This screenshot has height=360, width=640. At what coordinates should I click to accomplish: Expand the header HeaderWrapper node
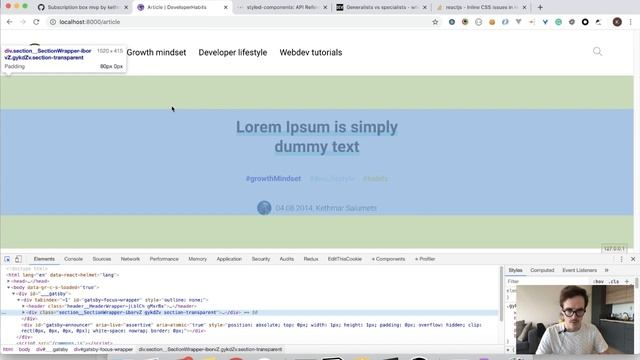(23, 306)
